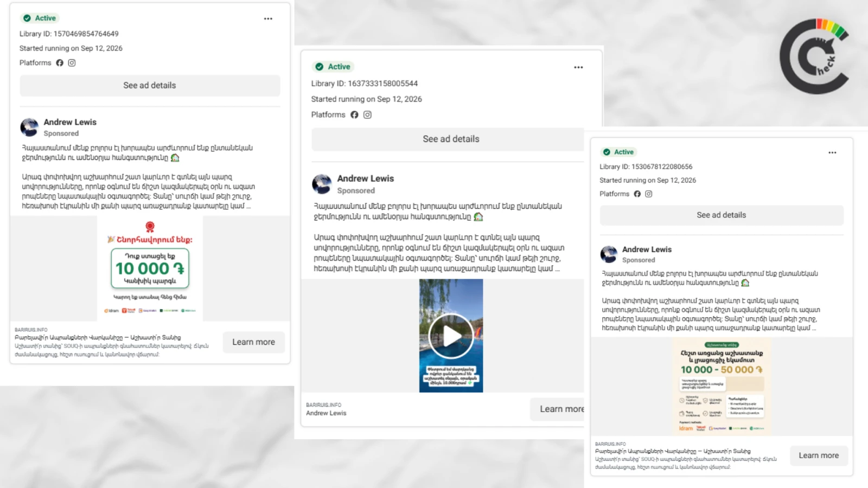Click the Andrew Lewis name in ad 1570469854764649

[x=70, y=123]
